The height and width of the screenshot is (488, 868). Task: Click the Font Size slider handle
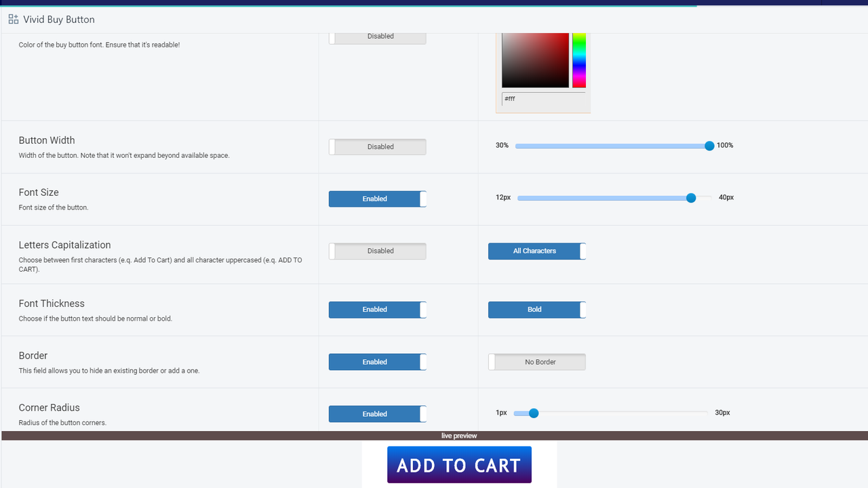point(690,198)
